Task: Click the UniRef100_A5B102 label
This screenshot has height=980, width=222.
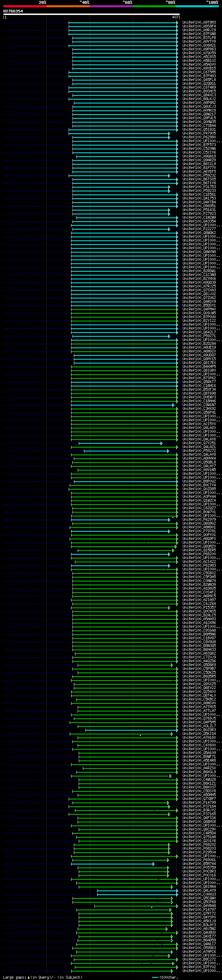Action: (x=199, y=60)
